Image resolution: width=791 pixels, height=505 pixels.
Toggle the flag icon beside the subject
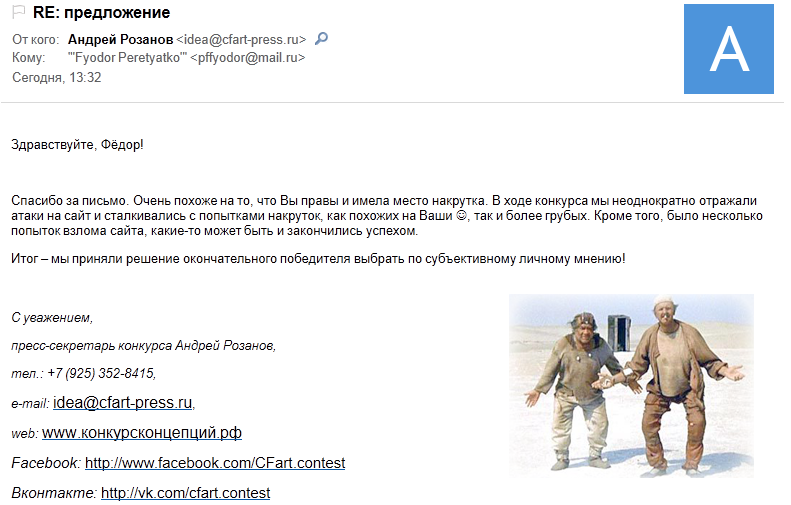[18, 11]
